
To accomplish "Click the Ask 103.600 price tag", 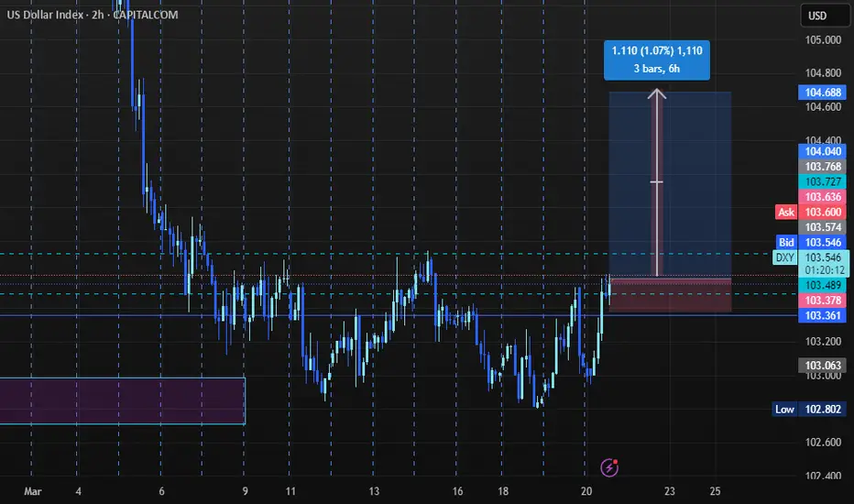I will 810,212.
